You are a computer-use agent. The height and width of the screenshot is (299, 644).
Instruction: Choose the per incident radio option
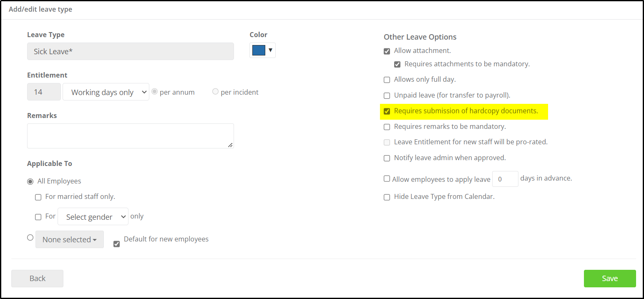[x=215, y=91]
